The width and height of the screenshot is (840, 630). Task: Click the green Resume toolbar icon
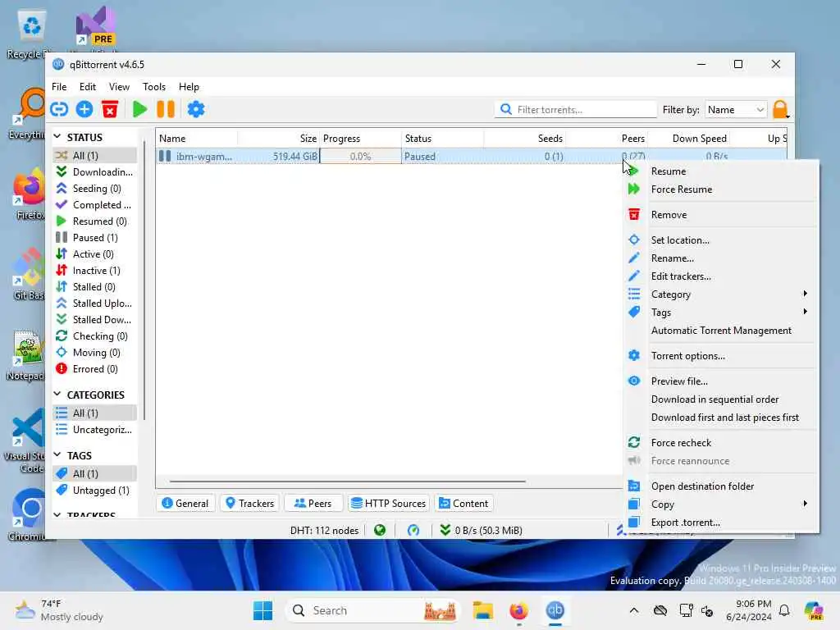point(139,109)
